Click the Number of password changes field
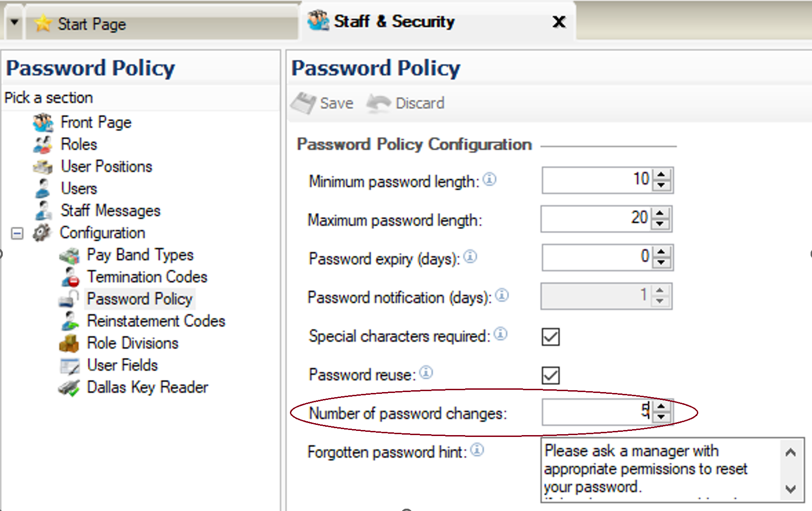The height and width of the screenshot is (511, 812). click(x=597, y=411)
